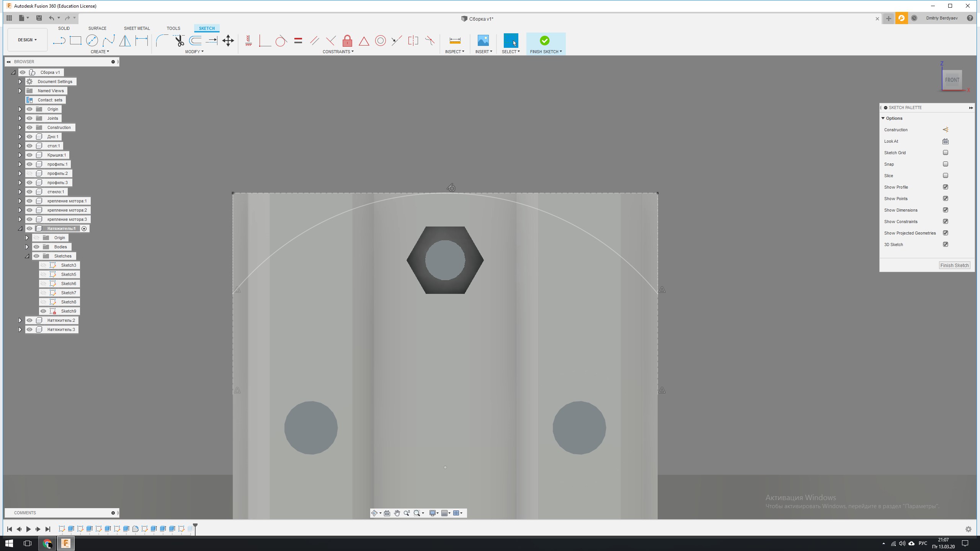Uncheck Show Profile
Image resolution: width=980 pixels, height=551 pixels.
coord(946,187)
